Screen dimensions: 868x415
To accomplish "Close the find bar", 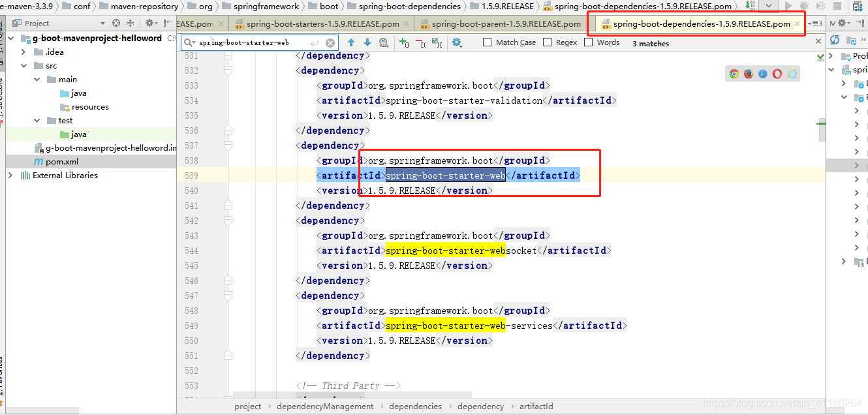I will click(818, 41).
